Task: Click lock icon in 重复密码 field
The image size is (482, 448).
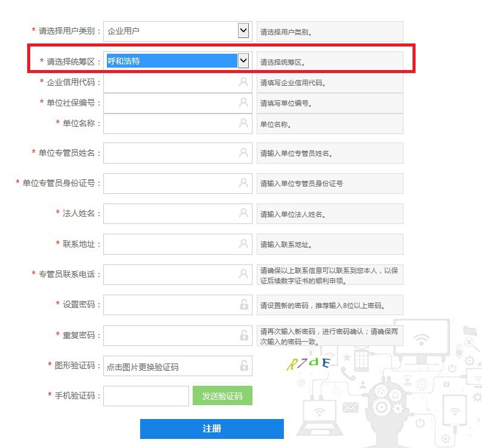Action: (244, 335)
